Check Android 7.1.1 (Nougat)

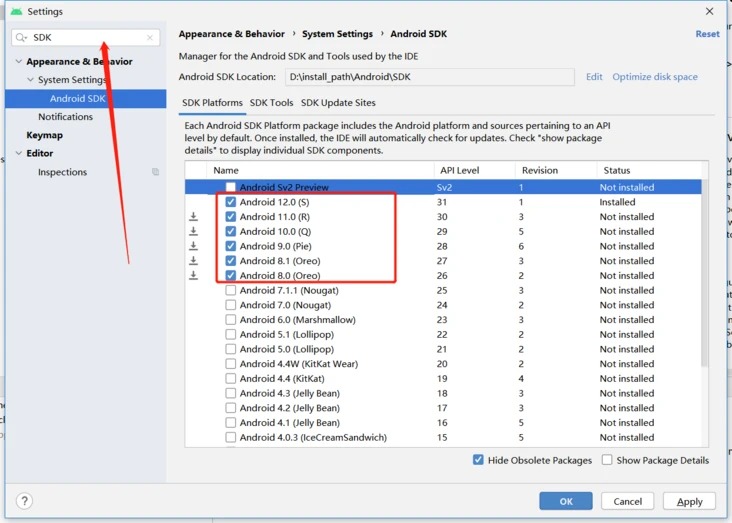click(231, 290)
